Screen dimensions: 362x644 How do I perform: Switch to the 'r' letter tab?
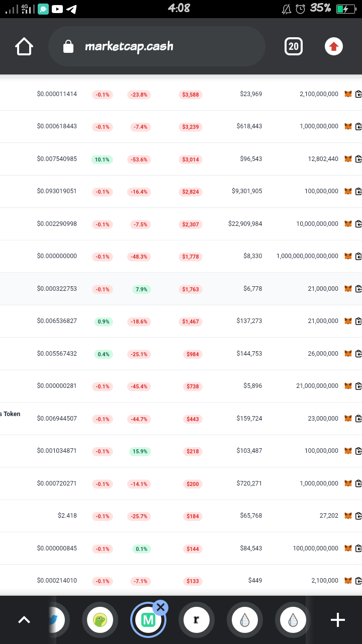click(197, 620)
